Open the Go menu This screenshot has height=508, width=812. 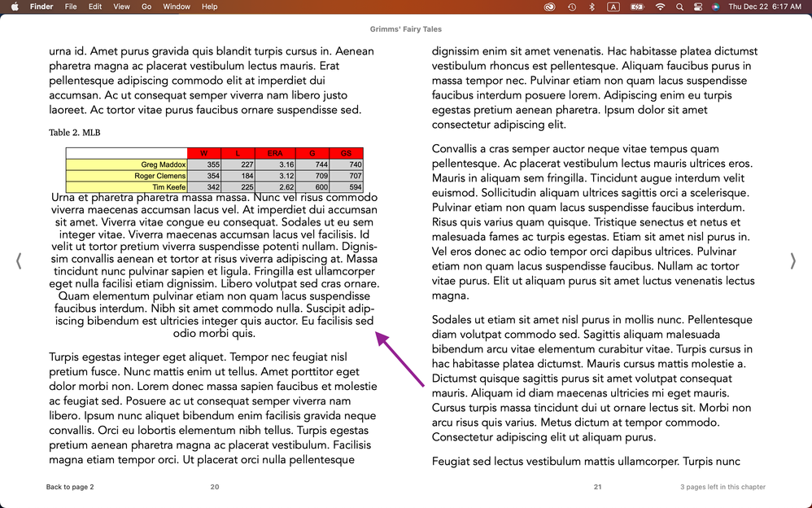(146, 7)
